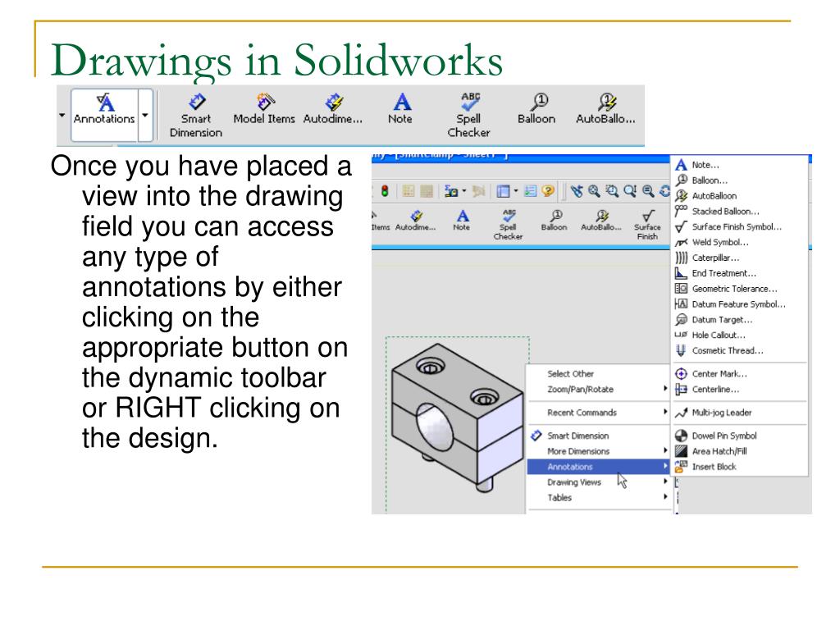Expand Recent Commands submenu
Screen dimensions: 840x630
[599, 413]
